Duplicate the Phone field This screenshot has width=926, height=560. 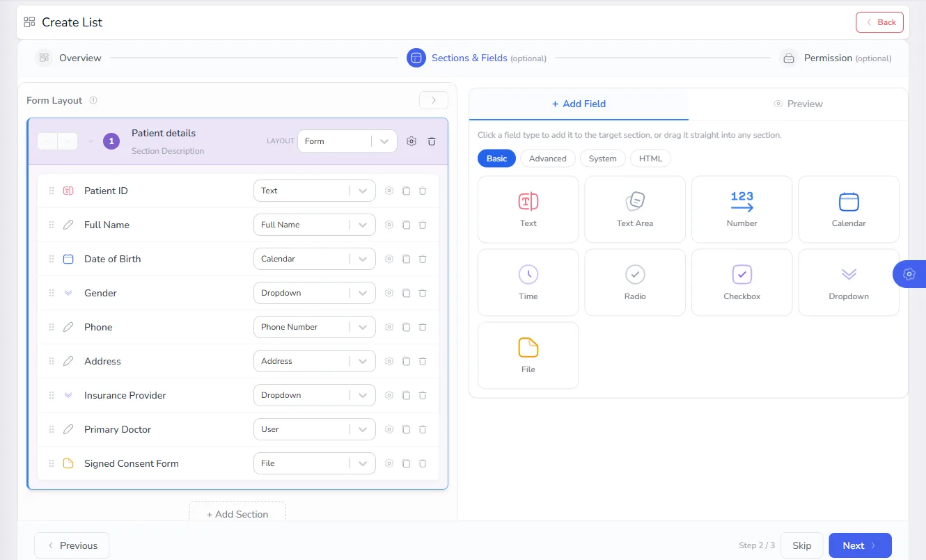[x=406, y=327]
